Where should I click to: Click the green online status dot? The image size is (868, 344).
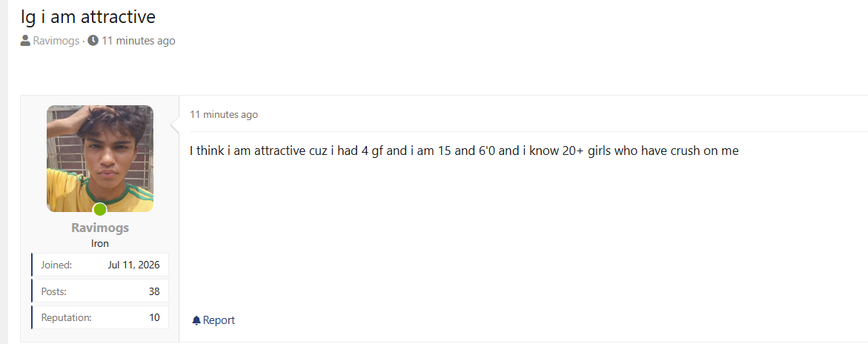pos(99,210)
